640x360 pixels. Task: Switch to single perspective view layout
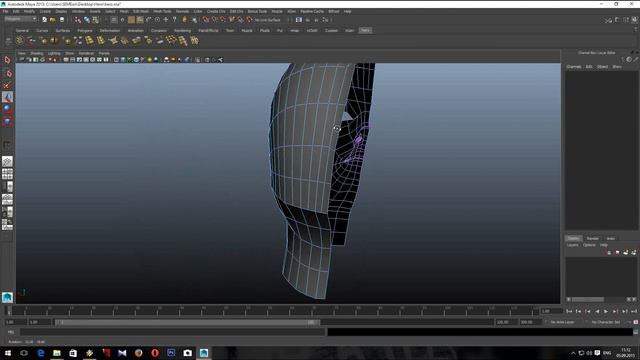7,162
